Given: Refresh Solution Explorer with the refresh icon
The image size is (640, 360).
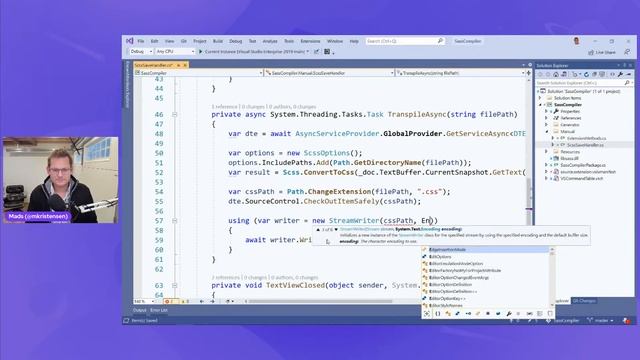Looking at the screenshot, I should click(586, 74).
